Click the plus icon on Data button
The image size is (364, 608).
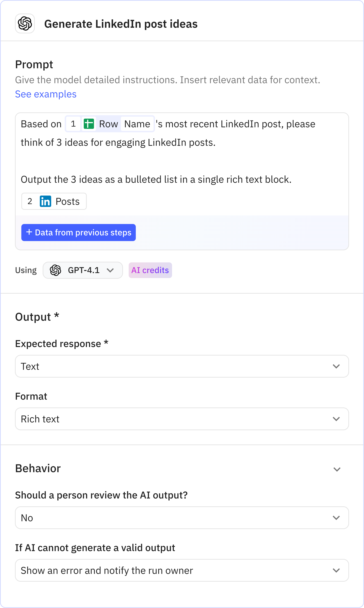tap(29, 232)
